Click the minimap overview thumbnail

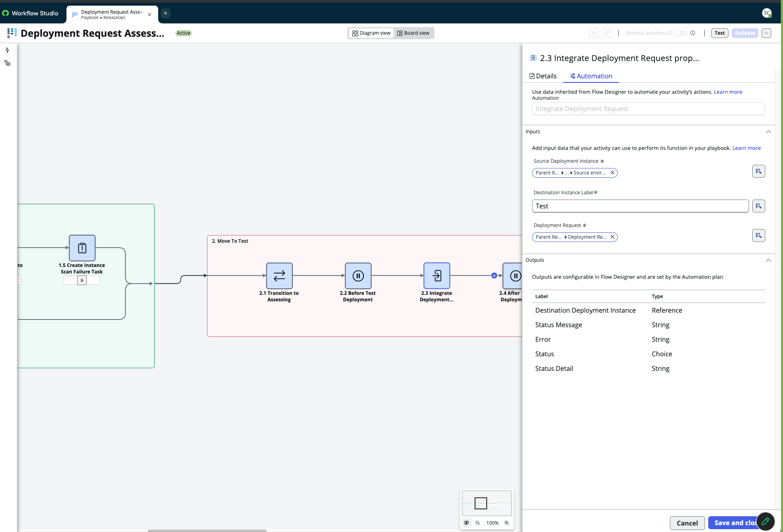pos(486,503)
